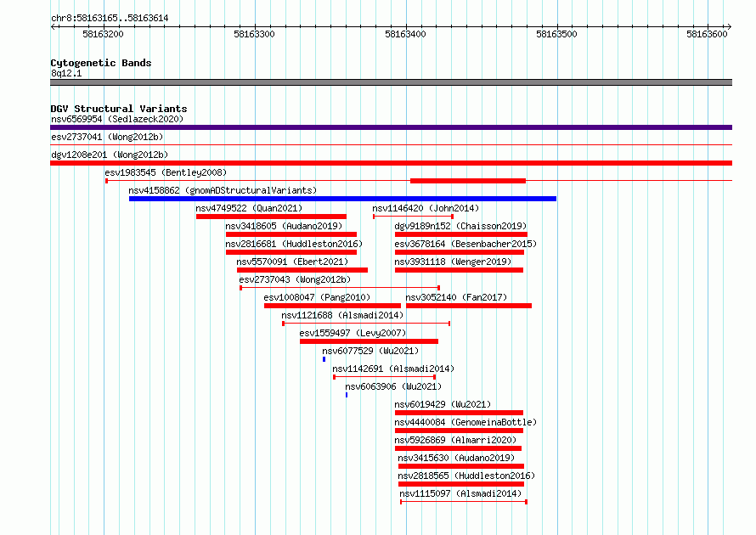
Task: Click nsv3931118 (Wenger2019) label
Action: point(453,262)
